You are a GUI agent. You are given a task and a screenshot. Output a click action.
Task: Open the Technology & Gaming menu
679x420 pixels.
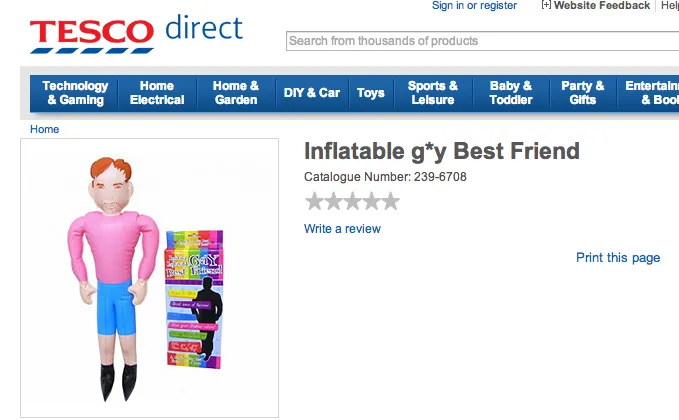pyautogui.click(x=75, y=93)
